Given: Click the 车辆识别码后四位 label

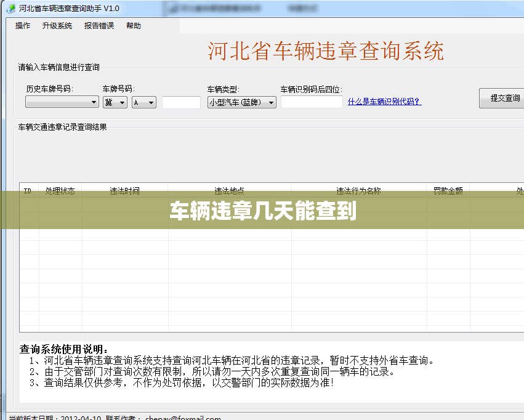Looking at the screenshot, I should 311,89.
